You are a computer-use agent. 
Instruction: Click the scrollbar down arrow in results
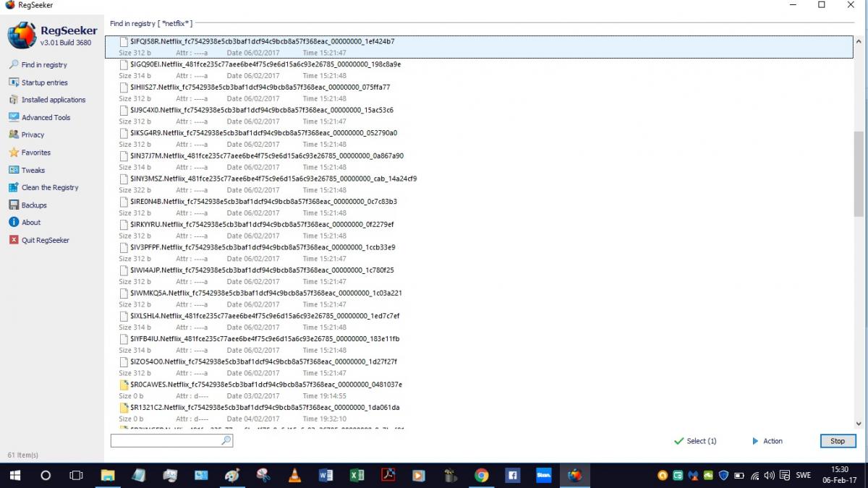(859, 424)
